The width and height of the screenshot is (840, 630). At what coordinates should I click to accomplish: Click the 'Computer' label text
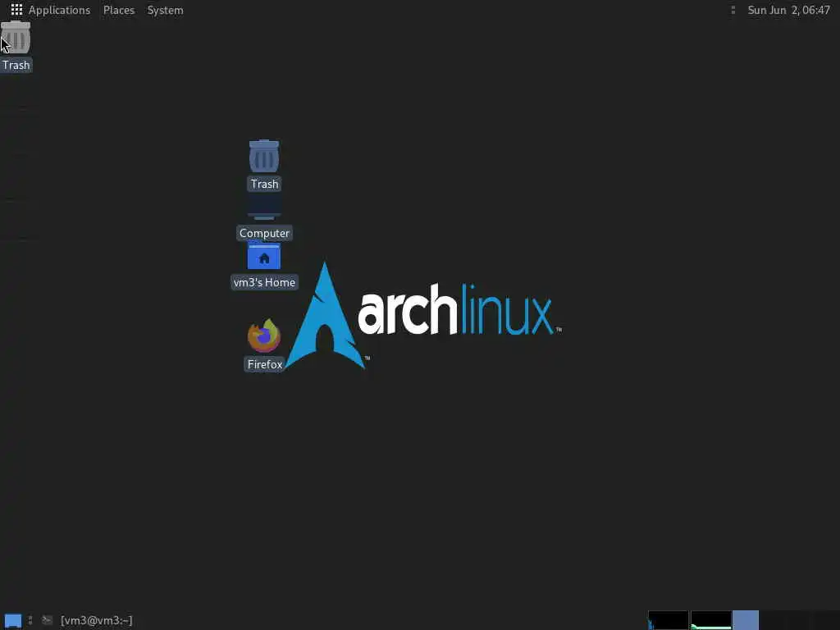click(264, 233)
